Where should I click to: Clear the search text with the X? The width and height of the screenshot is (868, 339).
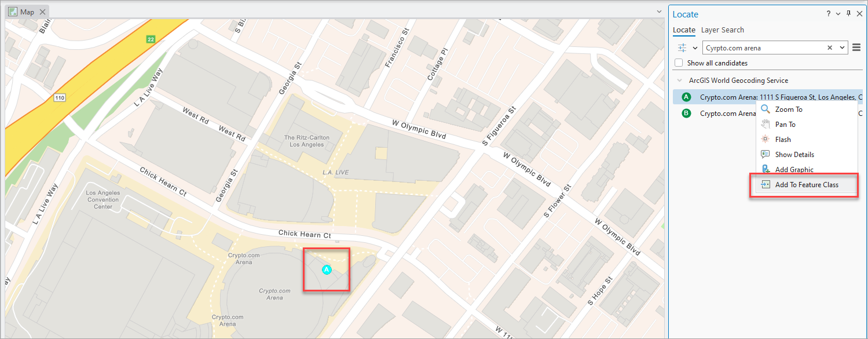click(x=830, y=48)
